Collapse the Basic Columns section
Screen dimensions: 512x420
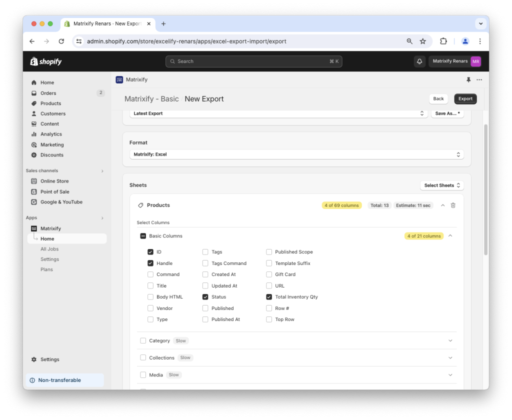[x=450, y=235]
